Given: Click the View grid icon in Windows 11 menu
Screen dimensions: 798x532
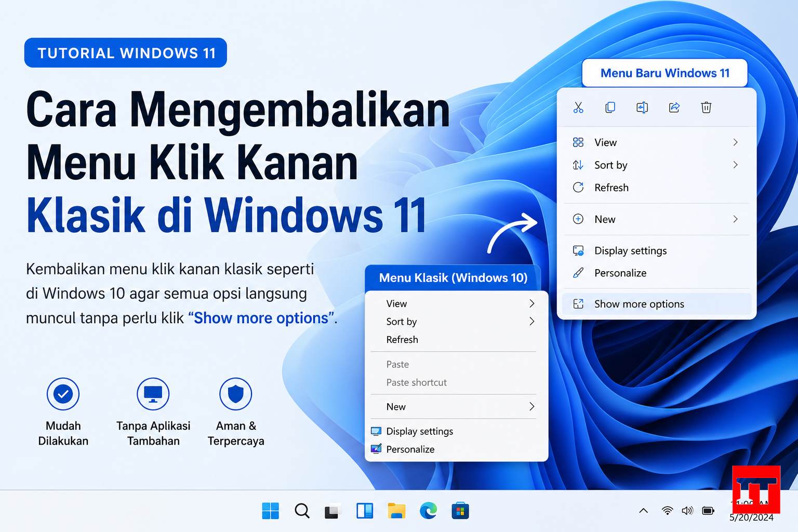Looking at the screenshot, I should pos(578,142).
